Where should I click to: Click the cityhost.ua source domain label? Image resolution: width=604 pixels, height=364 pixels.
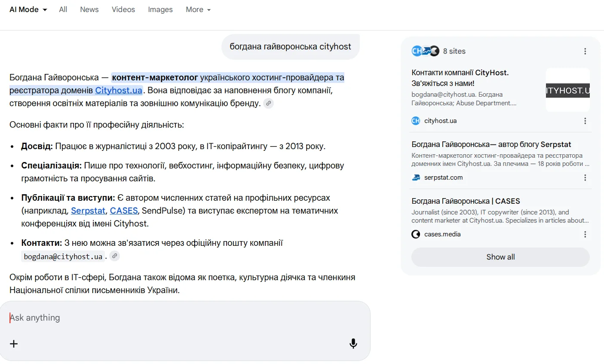coord(440,121)
